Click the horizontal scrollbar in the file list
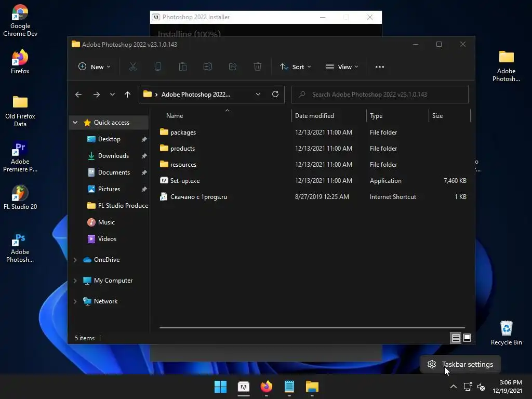Screen dimensions: 532x399 tap(312, 328)
